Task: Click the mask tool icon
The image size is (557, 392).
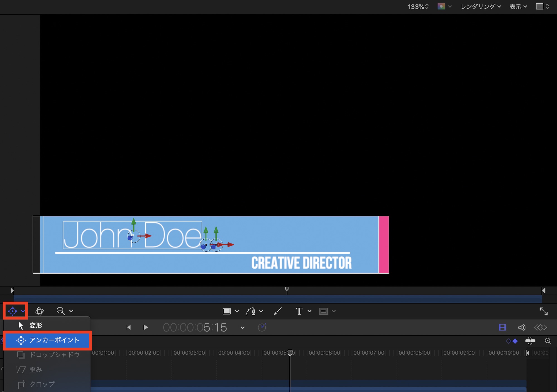Action: (323, 311)
